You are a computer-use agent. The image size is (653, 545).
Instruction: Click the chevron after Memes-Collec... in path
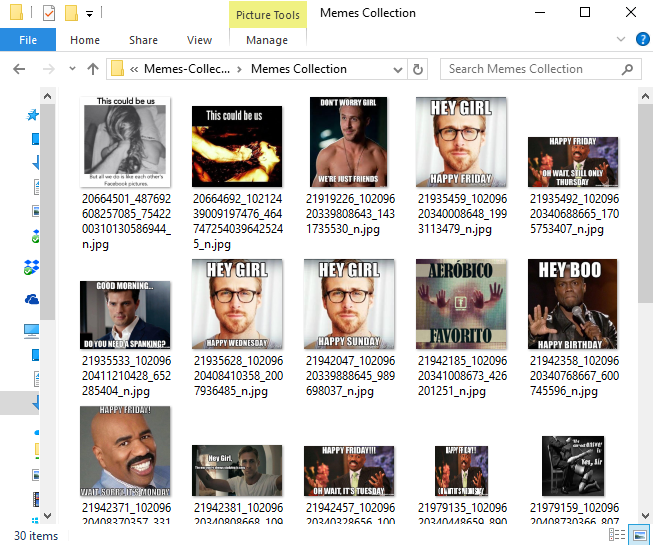(x=239, y=69)
